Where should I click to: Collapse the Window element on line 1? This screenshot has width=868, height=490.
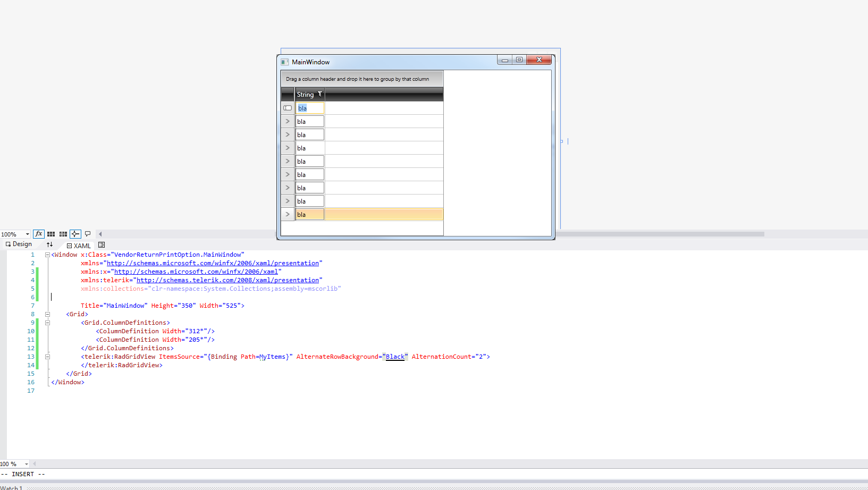coord(47,255)
